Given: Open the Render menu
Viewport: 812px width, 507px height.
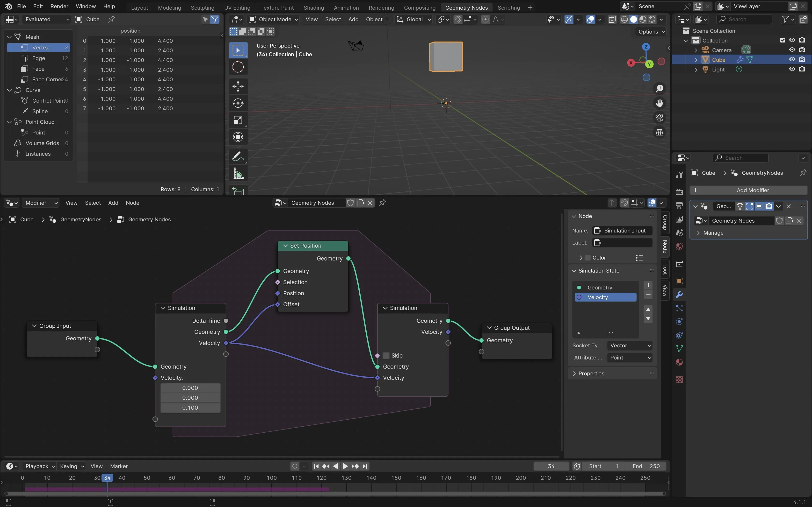Looking at the screenshot, I should pos(59,6).
